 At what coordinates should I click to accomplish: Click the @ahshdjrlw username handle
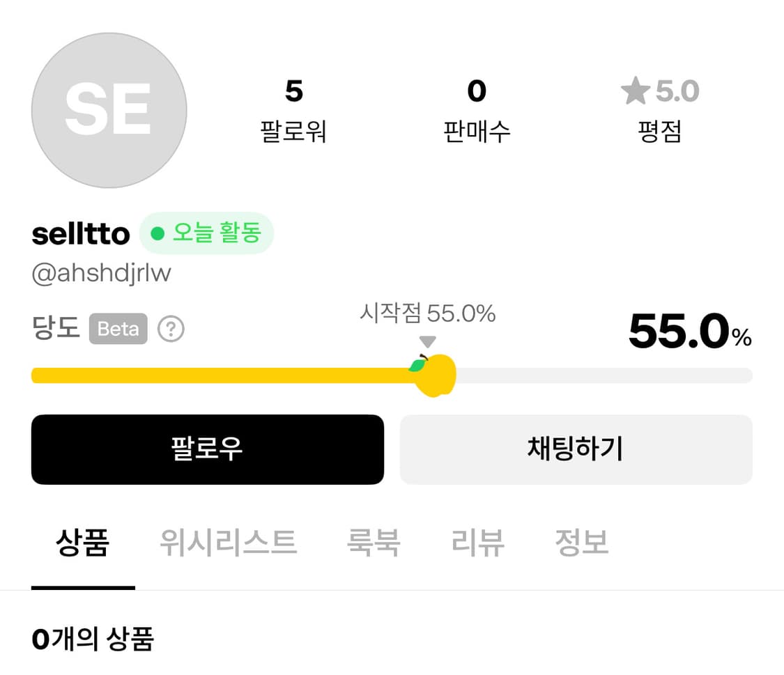[101, 272]
